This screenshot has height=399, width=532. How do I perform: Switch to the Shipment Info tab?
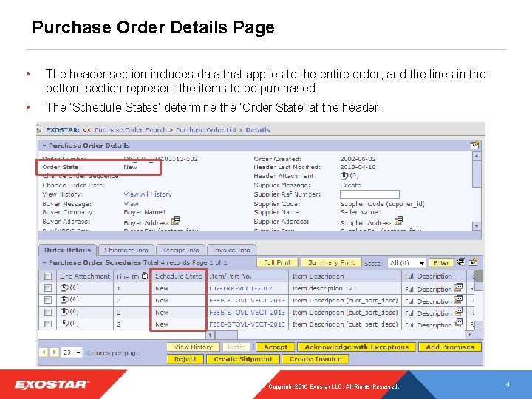click(126, 250)
